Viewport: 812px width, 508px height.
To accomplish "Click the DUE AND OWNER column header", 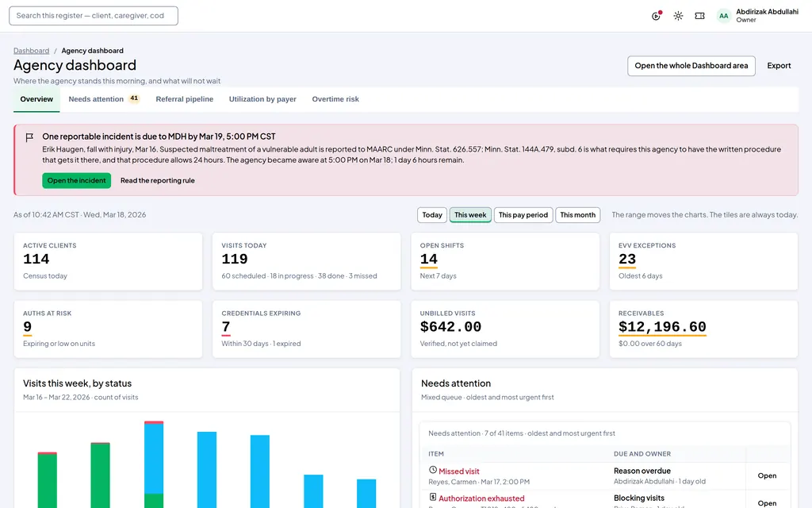I will (x=642, y=454).
